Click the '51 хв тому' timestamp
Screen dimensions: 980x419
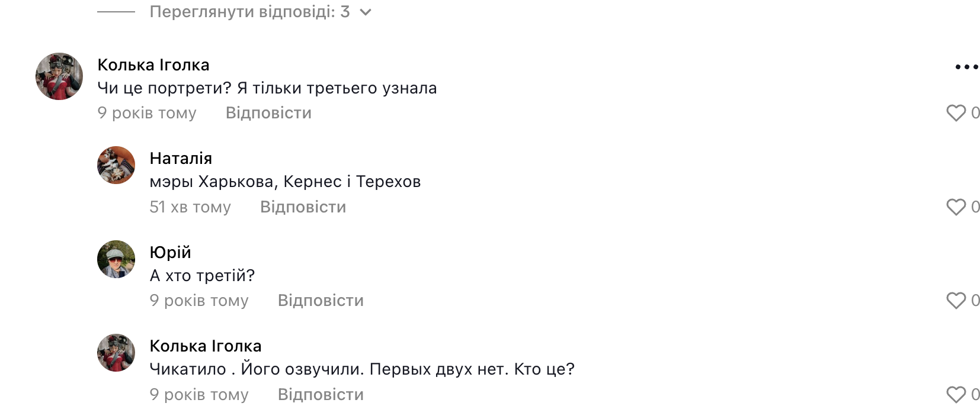coord(190,207)
